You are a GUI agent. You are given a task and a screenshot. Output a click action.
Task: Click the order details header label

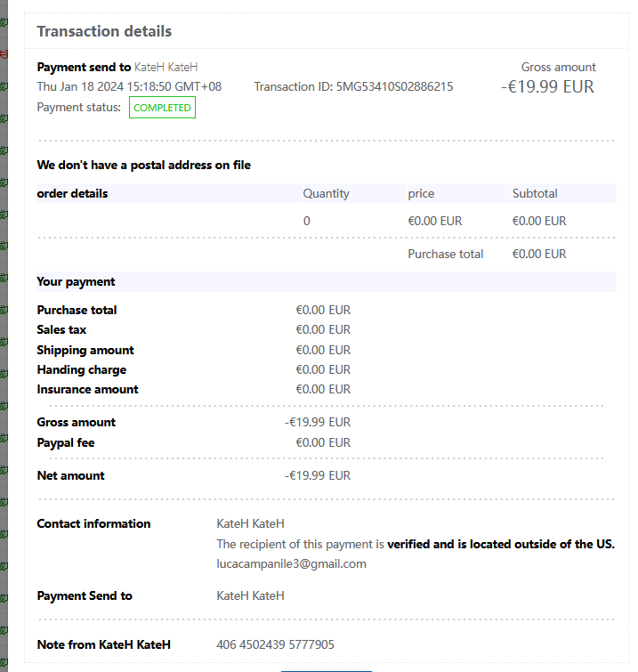click(x=72, y=193)
